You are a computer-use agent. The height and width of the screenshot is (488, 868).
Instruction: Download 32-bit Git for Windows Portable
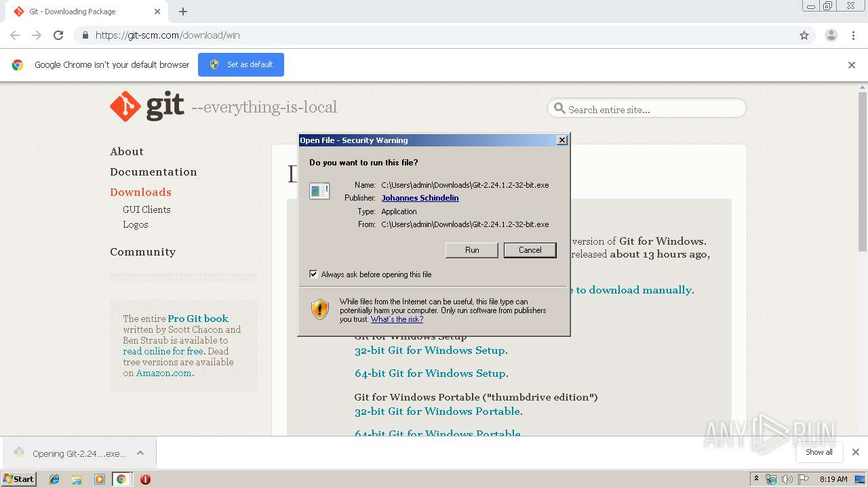(x=437, y=411)
